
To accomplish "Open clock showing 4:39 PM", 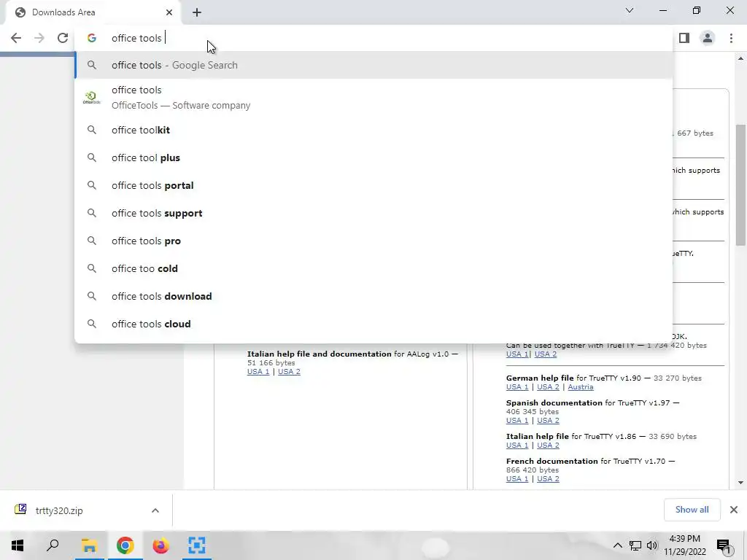I will pos(684,545).
